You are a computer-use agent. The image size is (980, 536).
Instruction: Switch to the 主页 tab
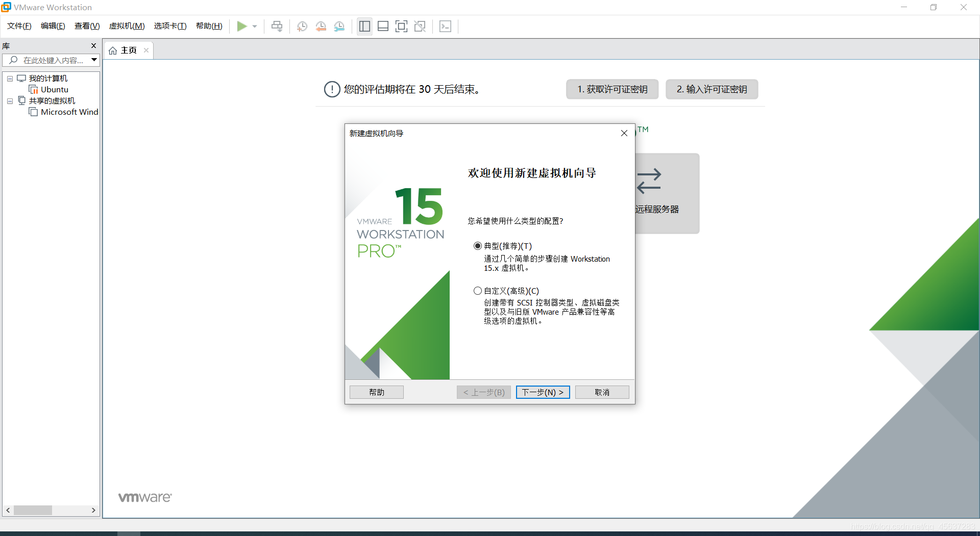click(x=128, y=49)
